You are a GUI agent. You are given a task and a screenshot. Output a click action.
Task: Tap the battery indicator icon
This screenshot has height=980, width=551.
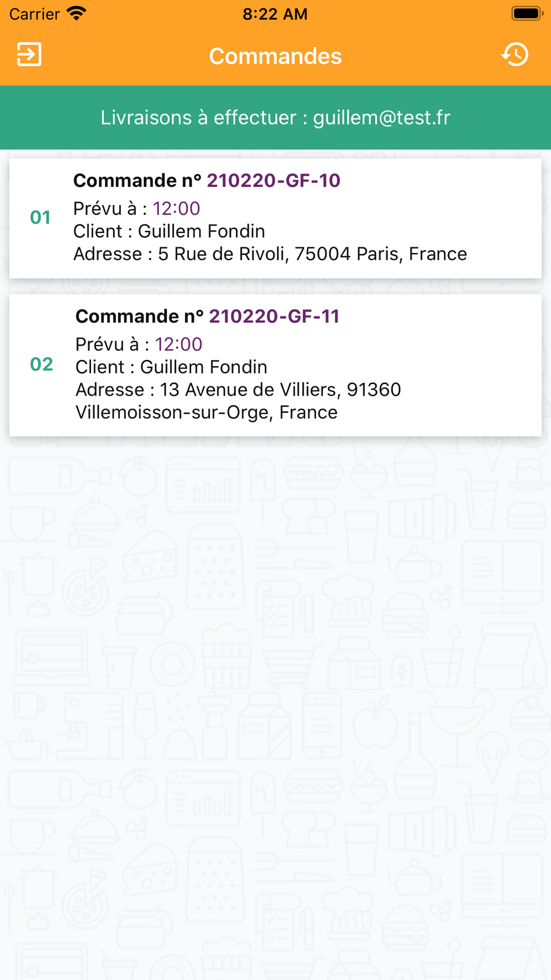tap(527, 13)
